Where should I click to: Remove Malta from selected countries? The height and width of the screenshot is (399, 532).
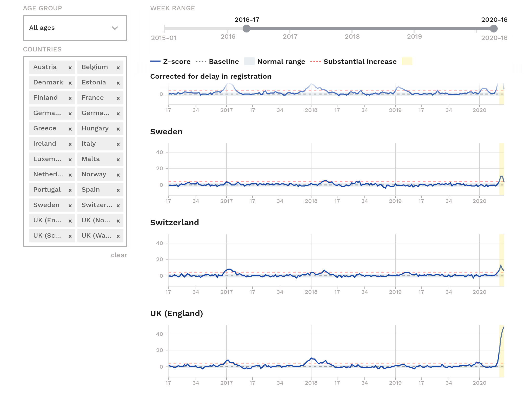click(x=118, y=160)
